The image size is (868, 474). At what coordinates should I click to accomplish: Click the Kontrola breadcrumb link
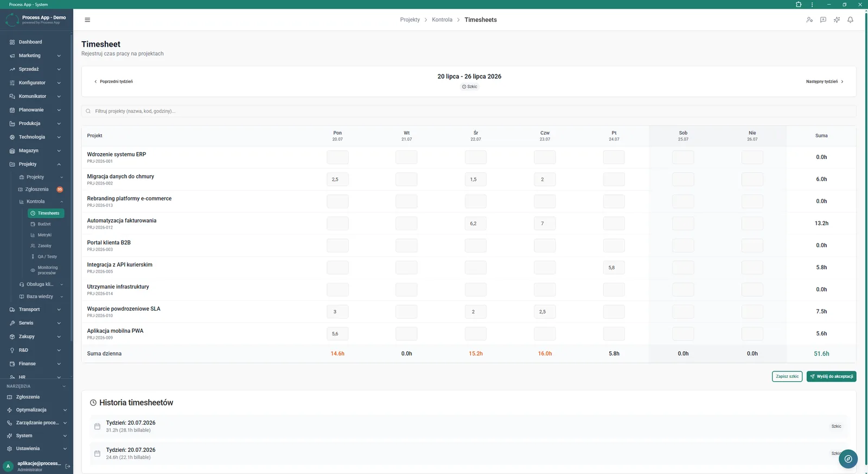pyautogui.click(x=442, y=20)
